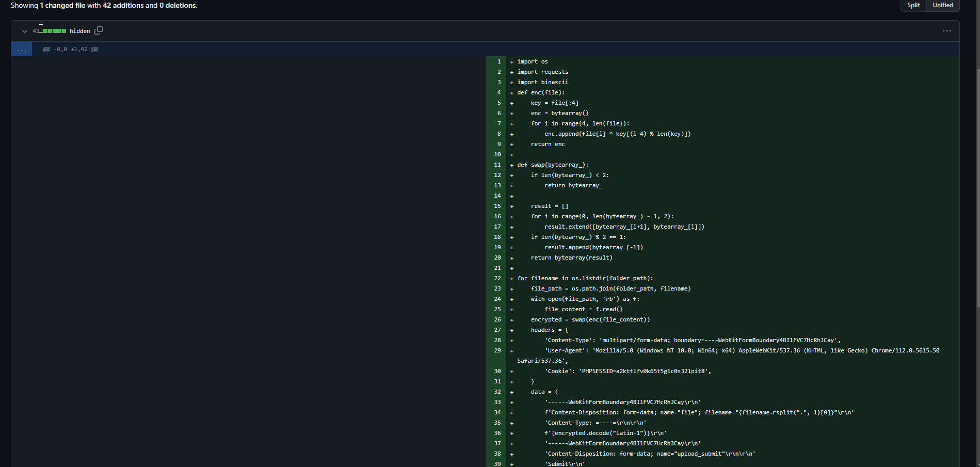Click the 'with open(file_path' code line
Image resolution: width=980 pixels, height=467 pixels.
[x=585, y=299]
